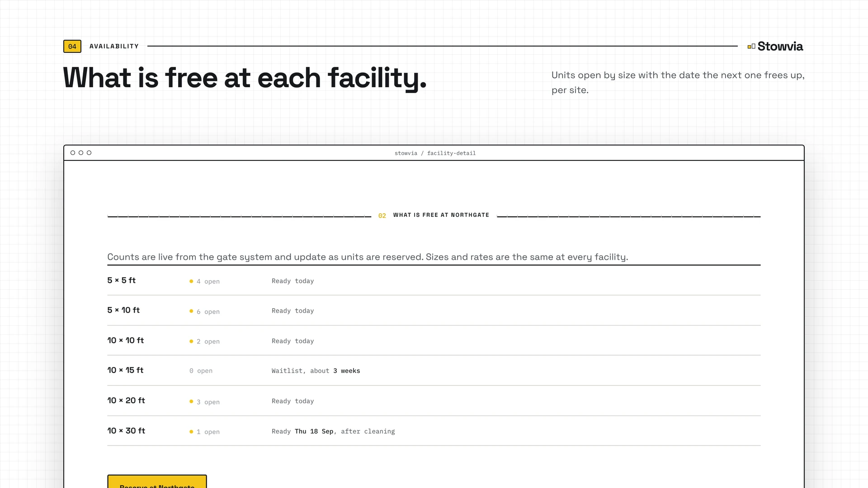Select the 5 × 5 ft size label
Image resolution: width=868 pixels, height=488 pixels.
coord(121,280)
